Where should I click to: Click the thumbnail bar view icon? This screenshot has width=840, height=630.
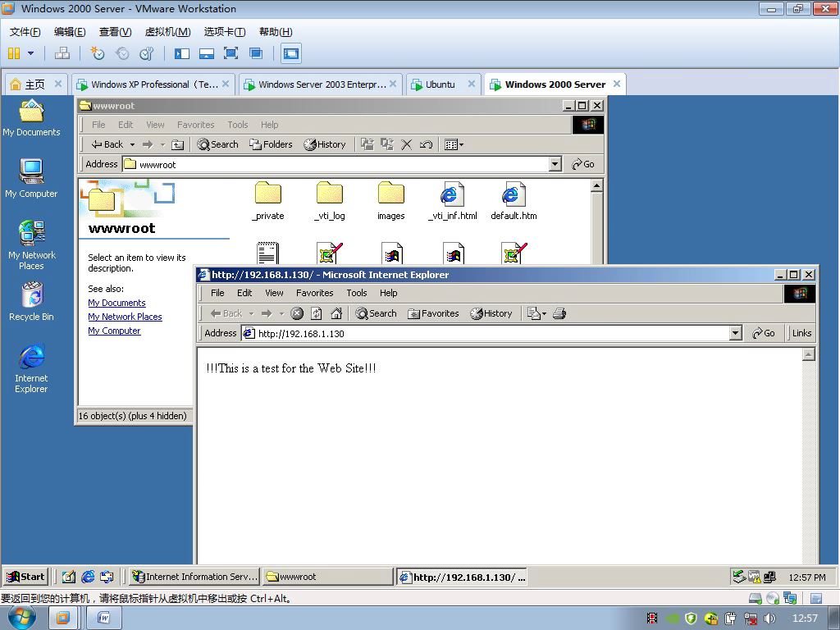206,53
